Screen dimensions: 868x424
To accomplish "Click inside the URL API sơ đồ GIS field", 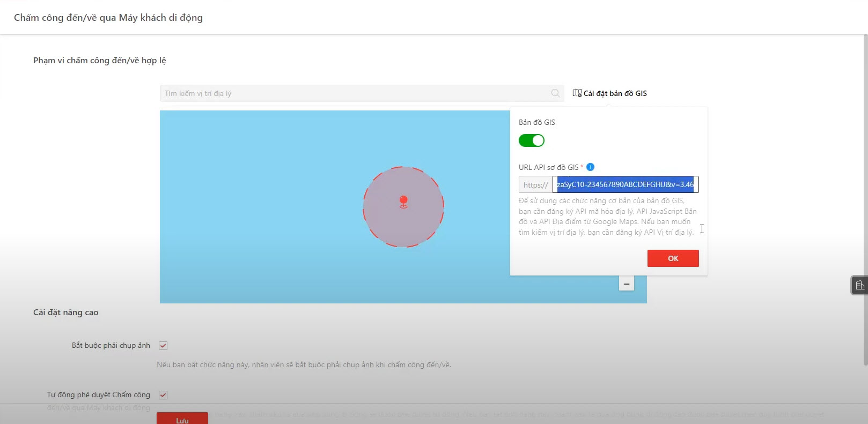I will (625, 184).
